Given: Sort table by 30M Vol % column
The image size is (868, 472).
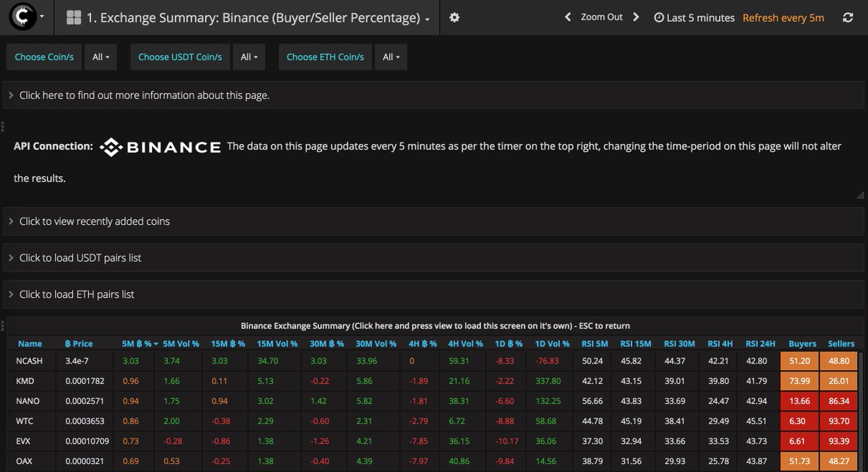Looking at the screenshot, I should 375,344.
